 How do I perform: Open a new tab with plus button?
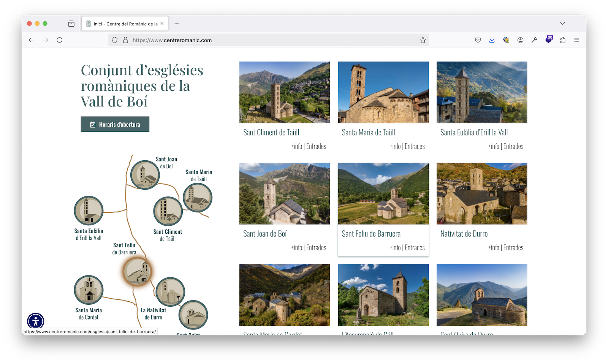pos(177,24)
